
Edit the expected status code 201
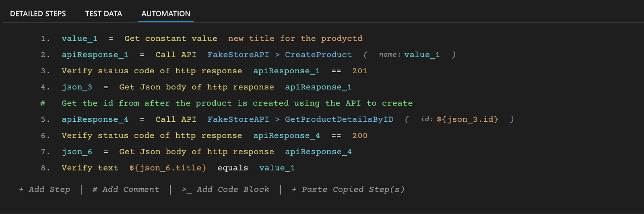coord(359,71)
